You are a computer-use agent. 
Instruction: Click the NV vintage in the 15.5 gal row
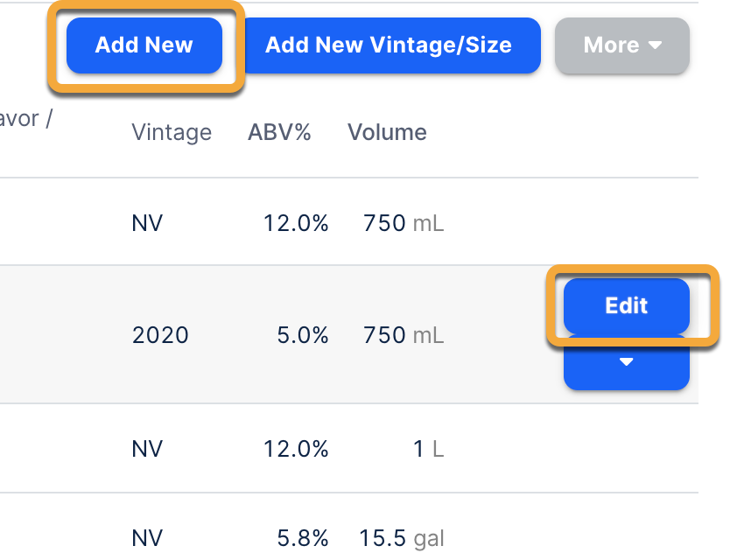click(x=148, y=539)
